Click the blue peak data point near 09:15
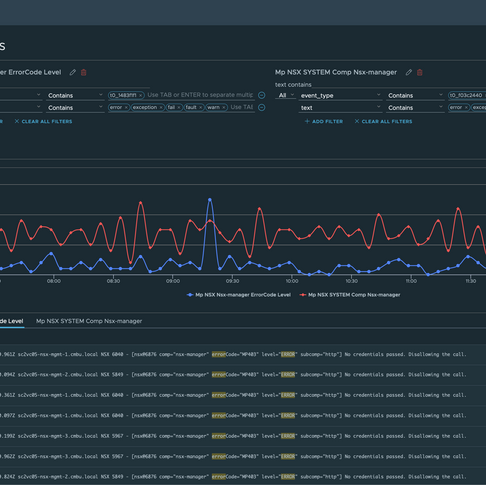 [x=210, y=200]
